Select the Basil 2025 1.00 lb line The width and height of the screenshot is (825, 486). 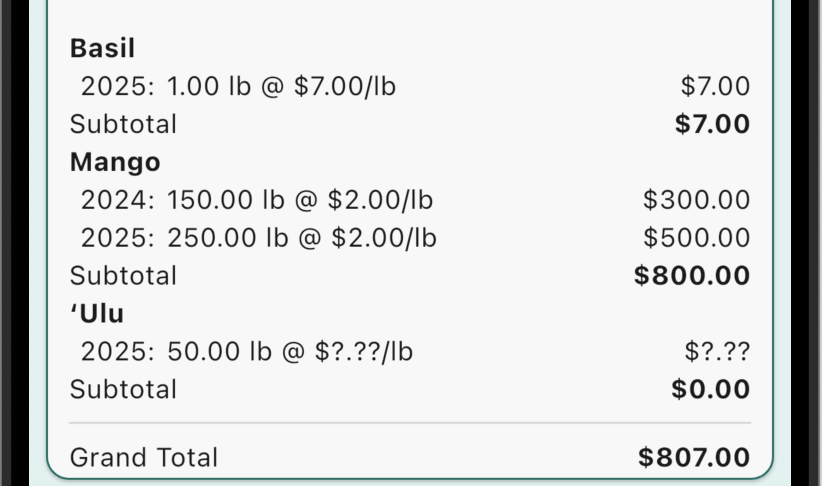pyautogui.click(x=238, y=87)
